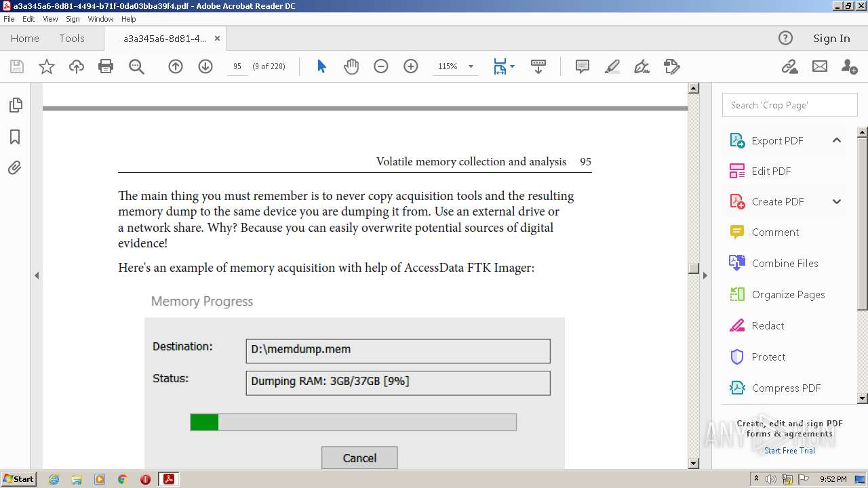Close the a3a345a6-8d81 document tab
This screenshot has width=868, height=488.
[x=217, y=39]
